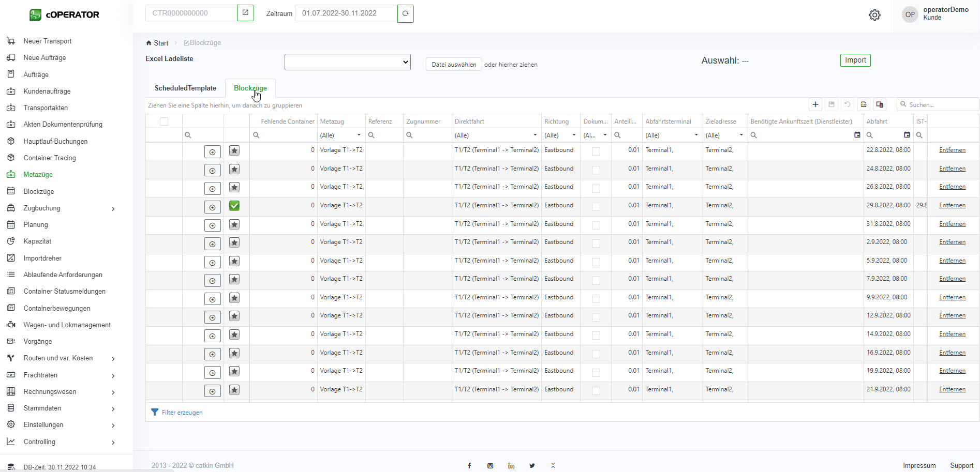This screenshot has height=472, width=980.
Task: Export the grid to an xlsx file
Action: pos(864,104)
